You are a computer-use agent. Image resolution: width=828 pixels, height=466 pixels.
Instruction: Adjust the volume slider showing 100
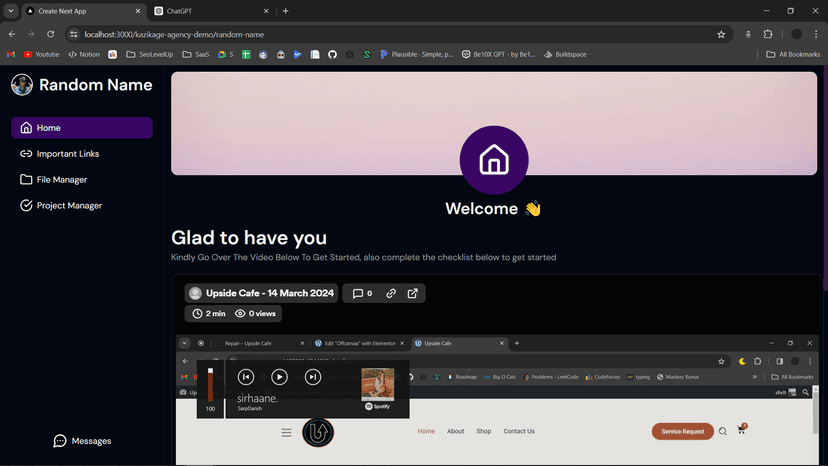point(210,385)
